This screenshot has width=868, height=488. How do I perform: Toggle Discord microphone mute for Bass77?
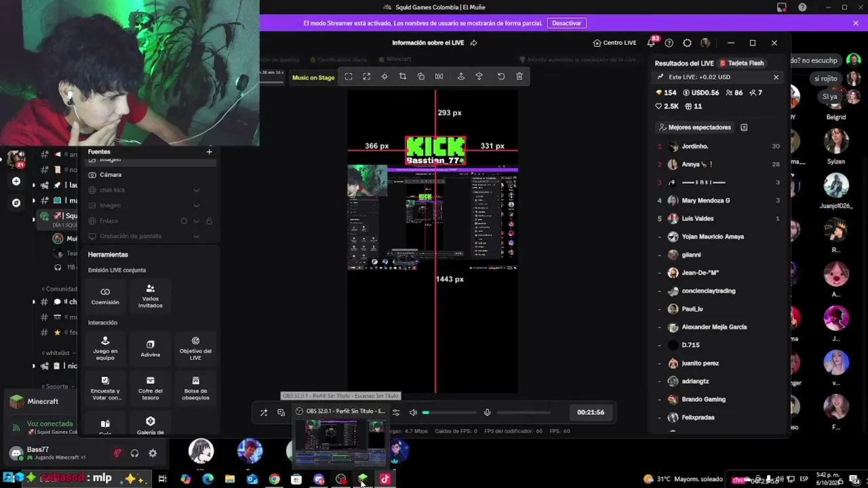tap(117, 453)
